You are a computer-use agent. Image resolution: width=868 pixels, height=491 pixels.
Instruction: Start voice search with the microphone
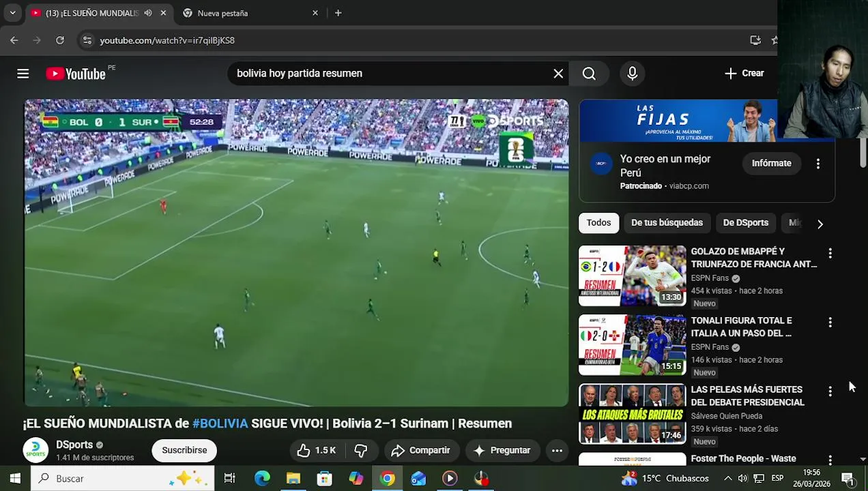tap(632, 74)
